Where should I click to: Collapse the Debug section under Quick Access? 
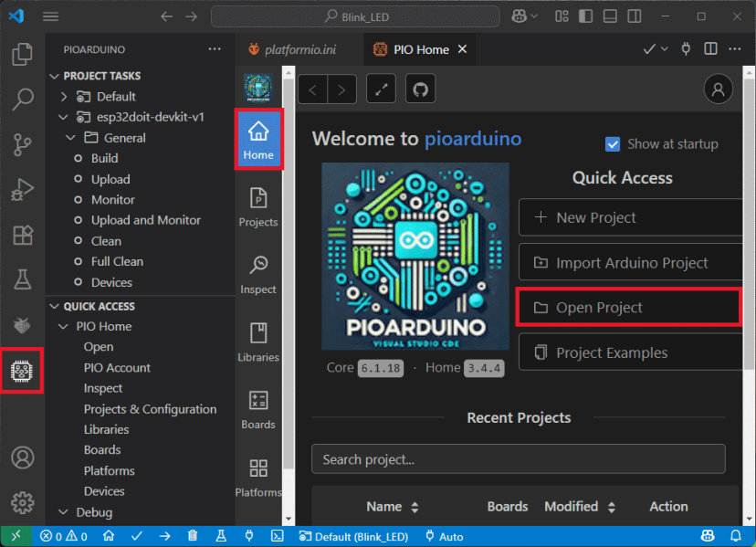63,512
